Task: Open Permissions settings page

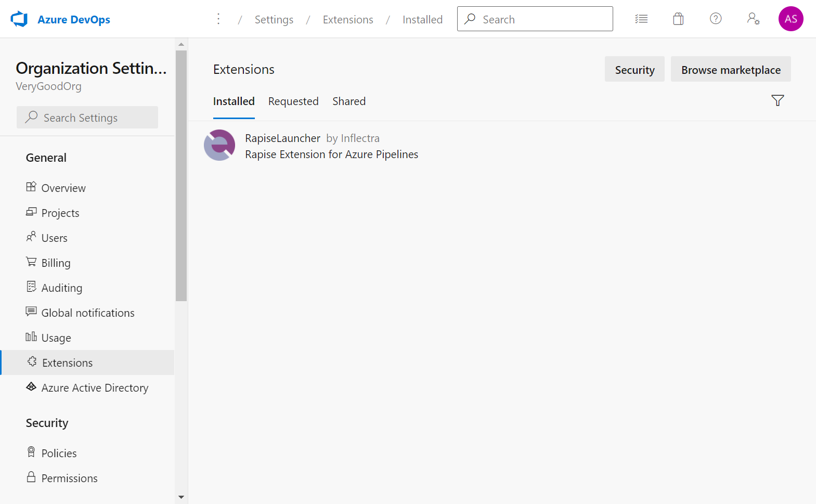Action: 69,479
